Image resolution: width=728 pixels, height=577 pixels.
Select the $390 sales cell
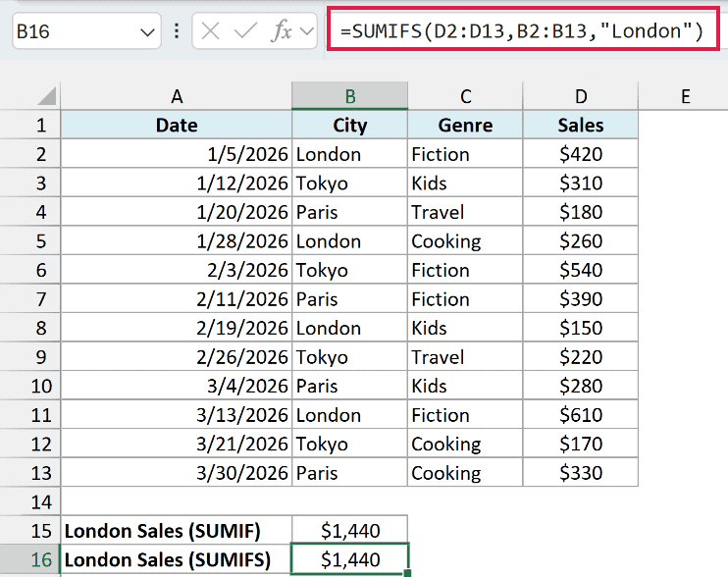(x=581, y=299)
